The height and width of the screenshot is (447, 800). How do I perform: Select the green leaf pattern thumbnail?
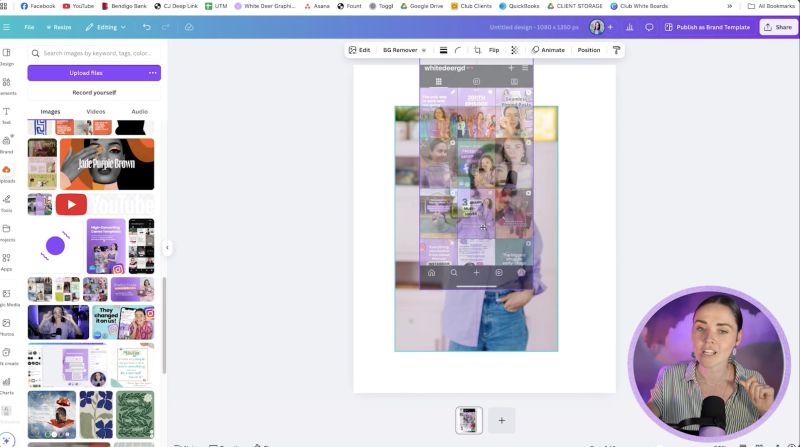click(x=135, y=415)
